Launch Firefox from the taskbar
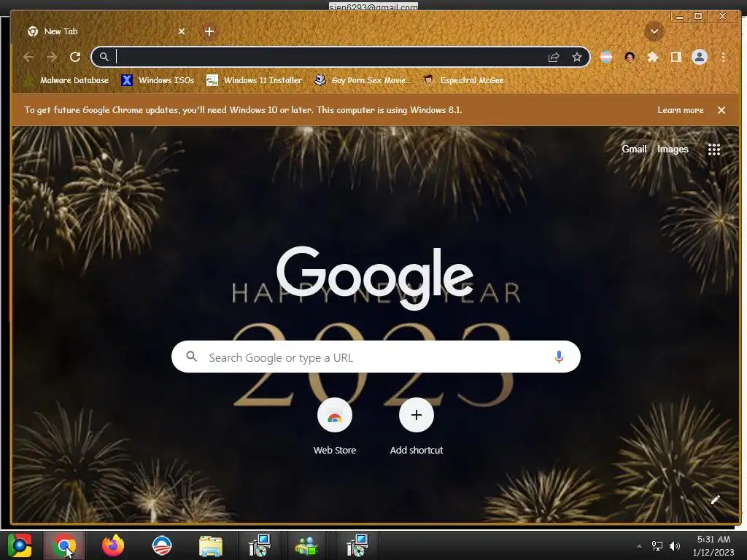The height and width of the screenshot is (560, 747). (x=113, y=545)
